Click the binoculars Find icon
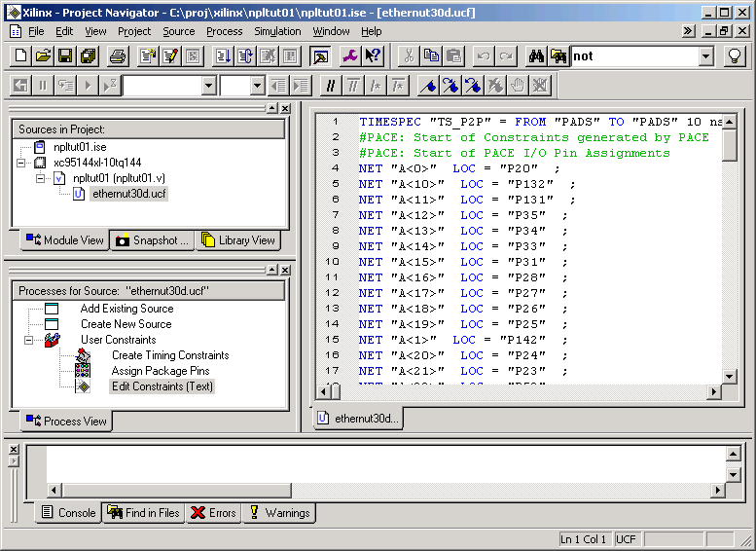The width and height of the screenshot is (756, 551). coord(536,56)
